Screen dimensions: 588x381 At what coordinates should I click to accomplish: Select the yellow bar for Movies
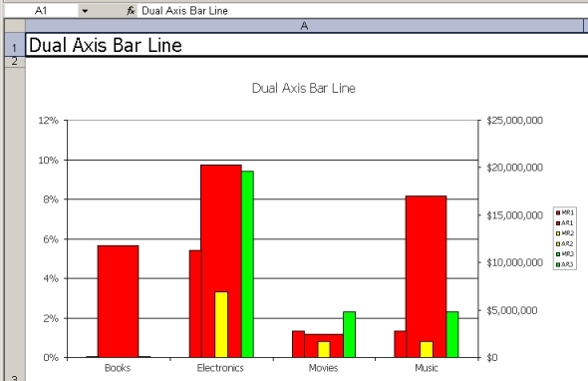coord(324,349)
